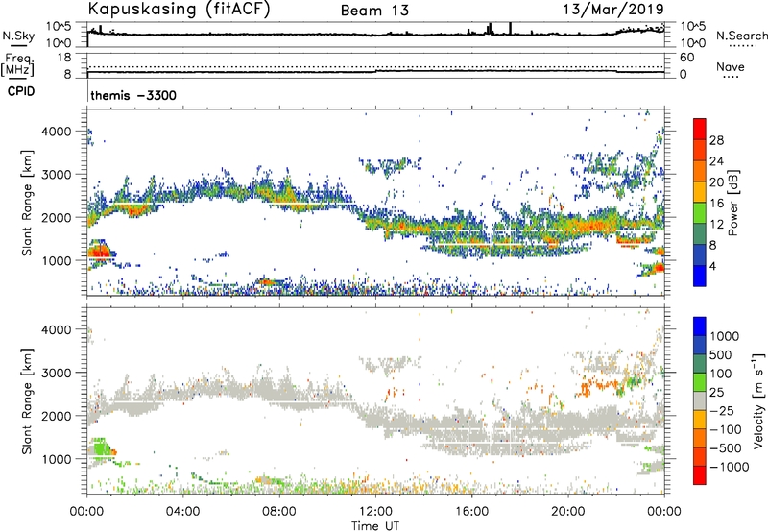Click the "08:00" time tick label
768x532 pixels.
click(x=279, y=512)
